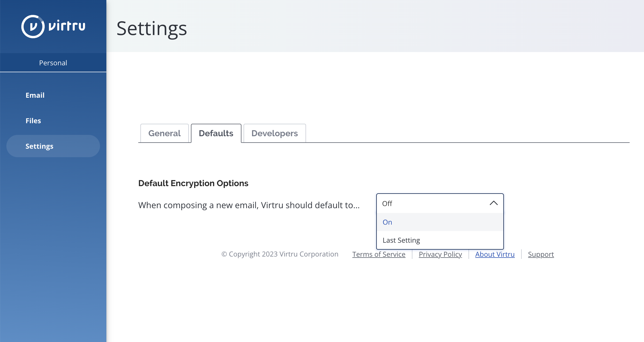Click the Settings page title
This screenshot has width=644, height=342.
[152, 29]
